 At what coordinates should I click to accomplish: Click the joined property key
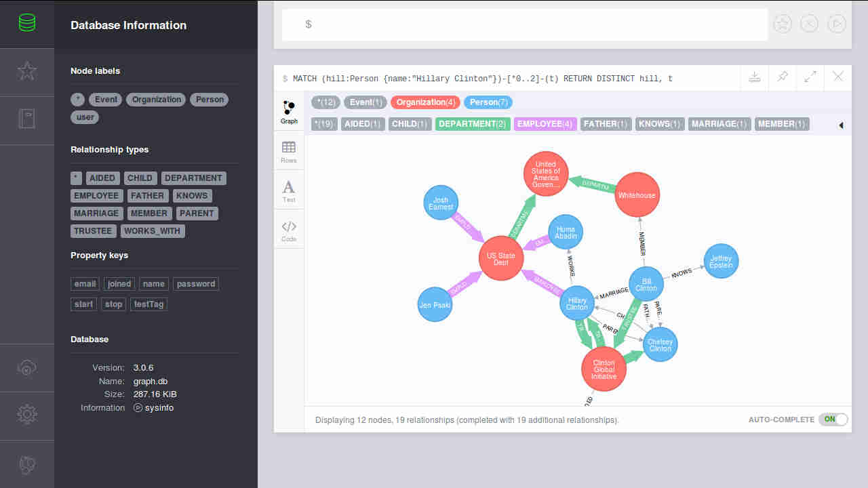(119, 284)
